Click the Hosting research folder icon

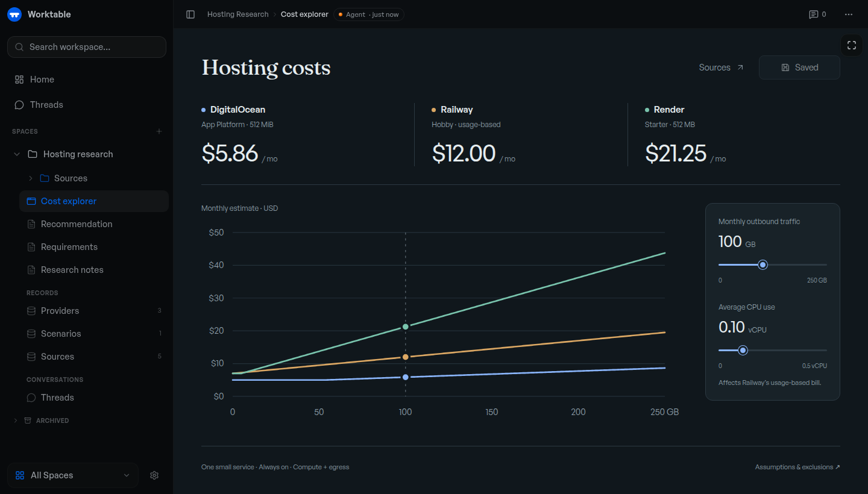pyautogui.click(x=33, y=154)
